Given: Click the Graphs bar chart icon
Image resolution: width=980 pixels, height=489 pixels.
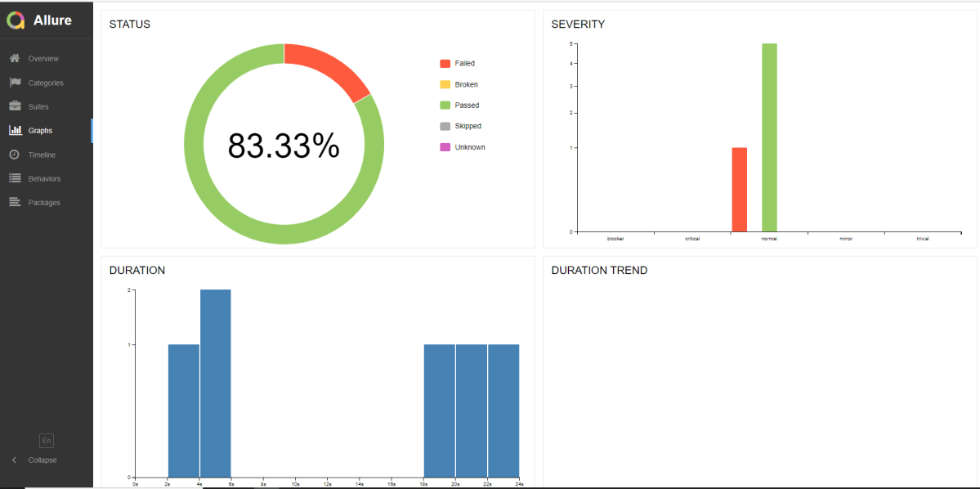Looking at the screenshot, I should [x=15, y=130].
